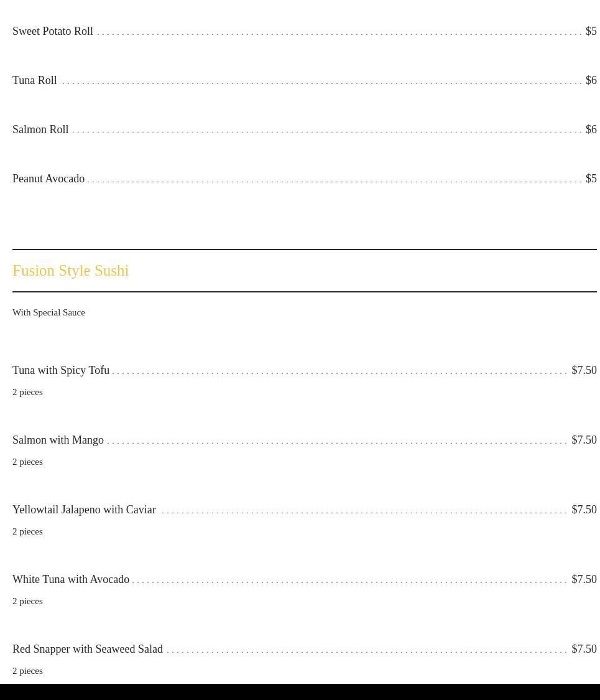Click 2 pieces note under Yellowtail Jalapeno
The image size is (600, 700).
coord(27,532)
